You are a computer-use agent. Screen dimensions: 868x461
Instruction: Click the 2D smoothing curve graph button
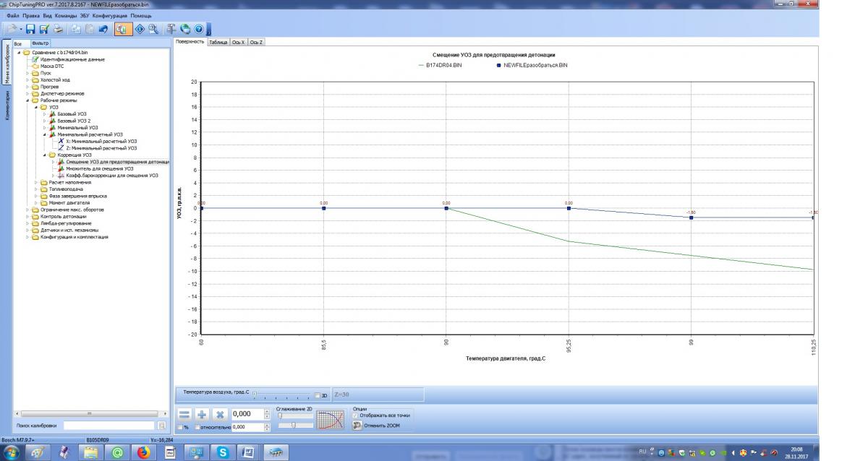[x=331, y=421]
